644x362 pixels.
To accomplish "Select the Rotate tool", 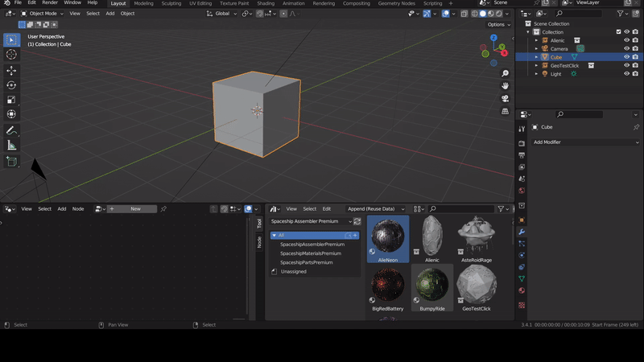I will [x=11, y=85].
